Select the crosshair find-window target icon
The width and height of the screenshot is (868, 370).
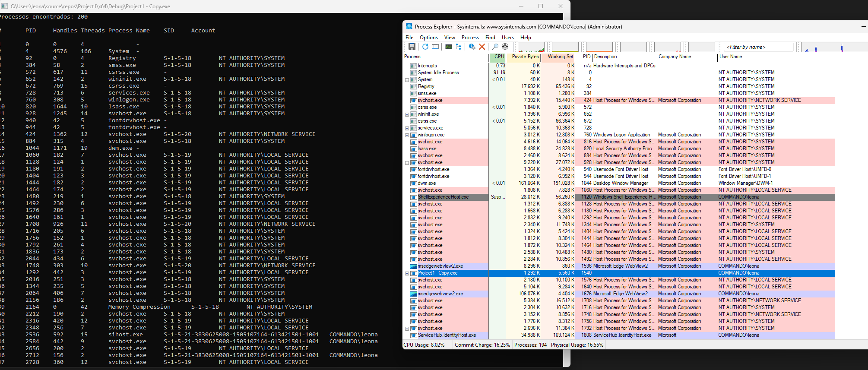(505, 47)
